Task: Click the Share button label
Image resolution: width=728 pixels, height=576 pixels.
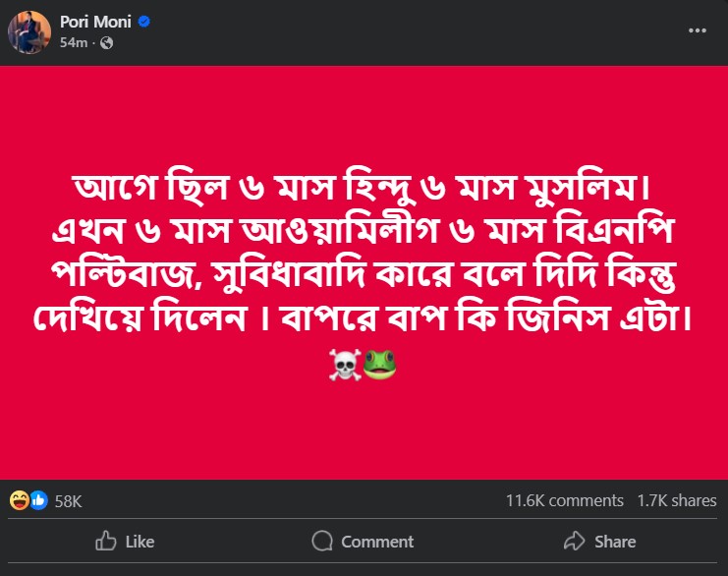Action: pos(615,542)
